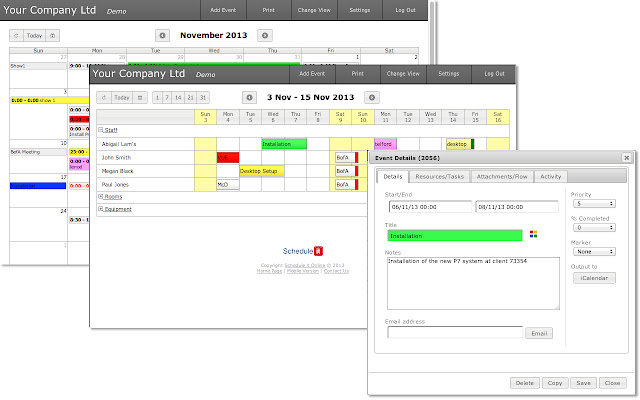Click the end date field 08/11/13
Viewport: 640px width, 400px height.
tap(517, 207)
